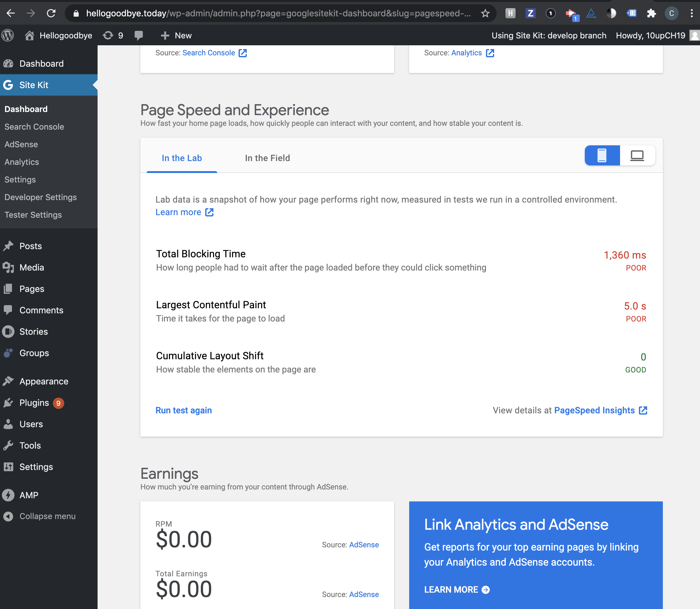Click arrow icon on LEARN MORE
The width and height of the screenshot is (700, 609).
(x=486, y=589)
